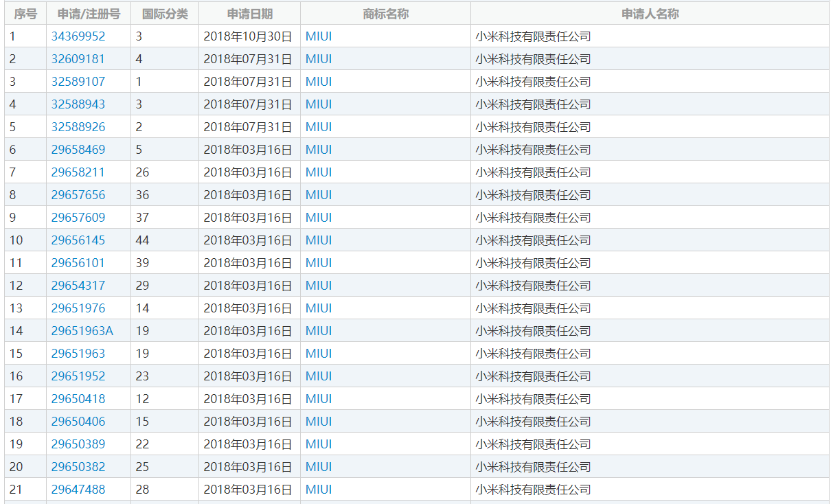
Task: Open registration number 29651952
Action: pyautogui.click(x=78, y=376)
